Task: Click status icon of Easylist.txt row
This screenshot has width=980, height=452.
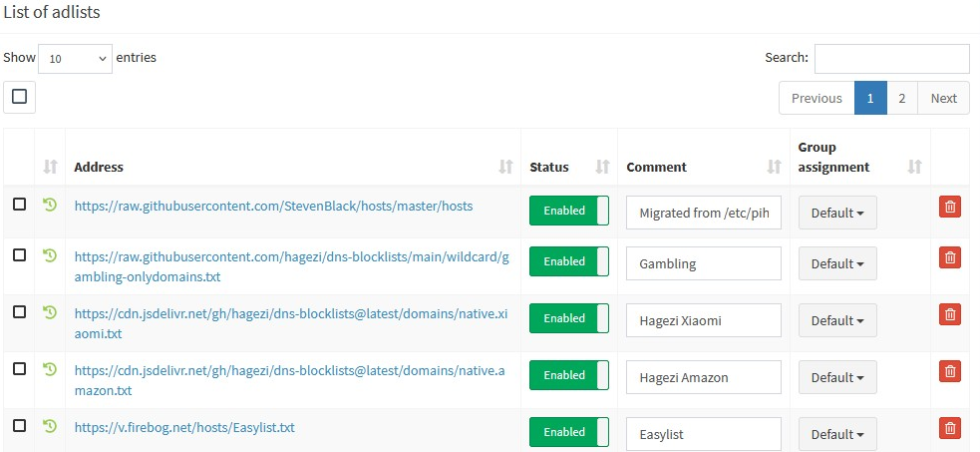Action: tap(50, 426)
